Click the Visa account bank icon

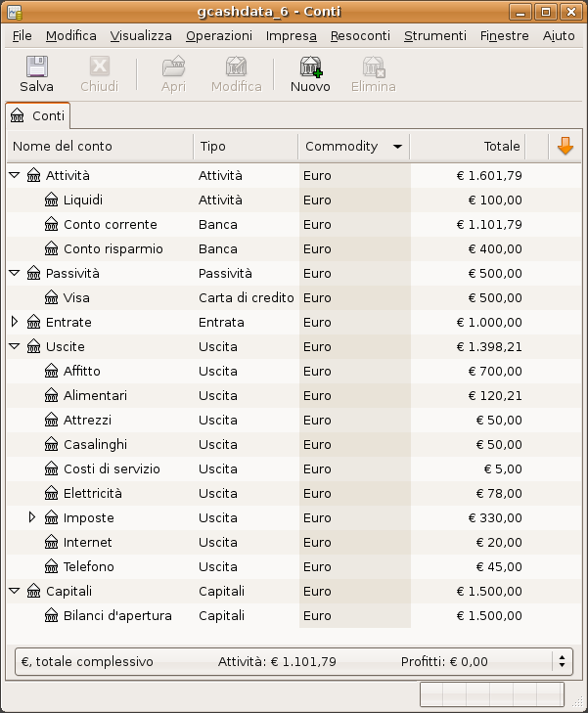coord(52,297)
